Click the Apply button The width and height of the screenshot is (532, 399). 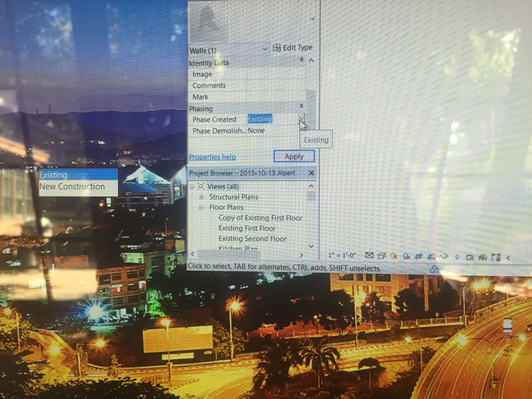[293, 156]
